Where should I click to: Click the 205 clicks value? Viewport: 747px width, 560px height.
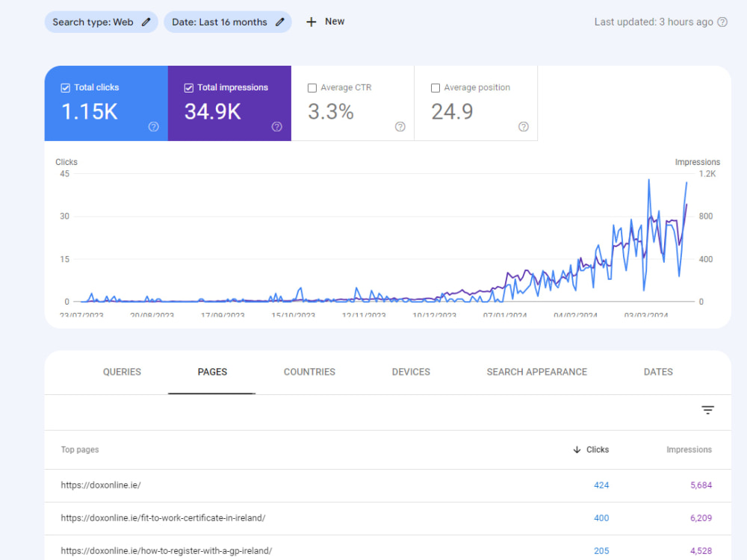pos(601,551)
